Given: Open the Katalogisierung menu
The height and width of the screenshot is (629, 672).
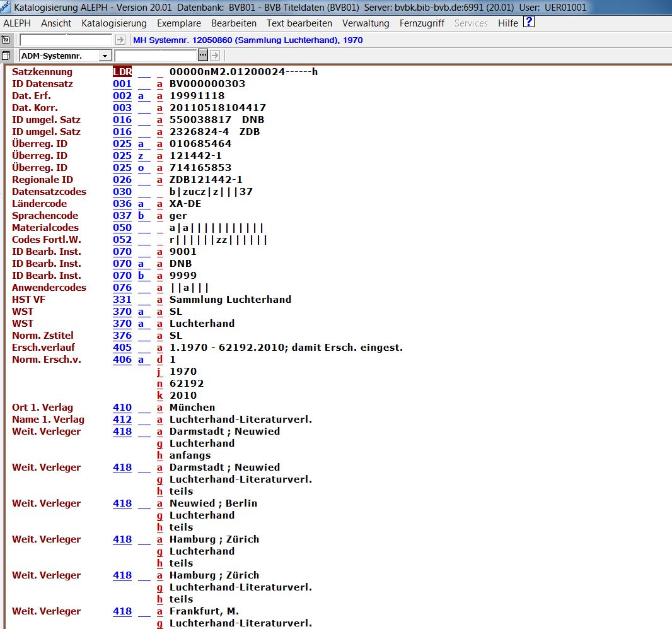Looking at the screenshot, I should pos(114,23).
